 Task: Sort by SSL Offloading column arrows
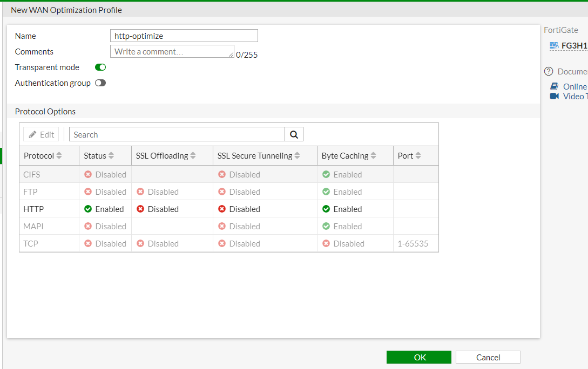point(193,156)
